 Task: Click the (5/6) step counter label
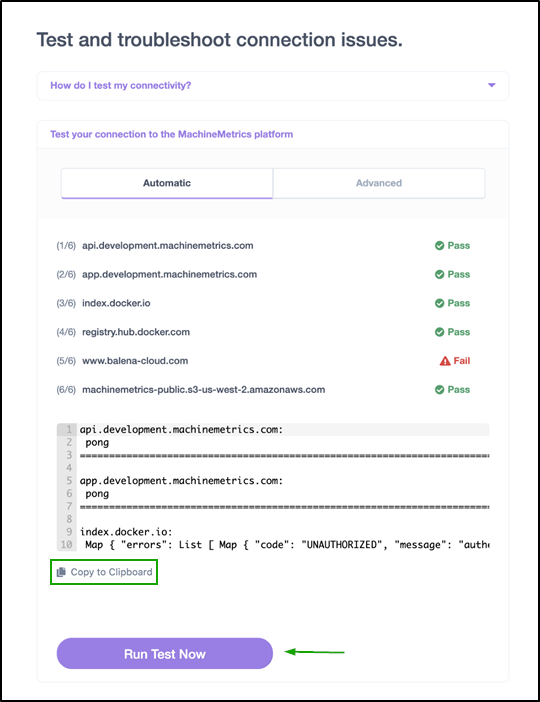click(x=66, y=361)
